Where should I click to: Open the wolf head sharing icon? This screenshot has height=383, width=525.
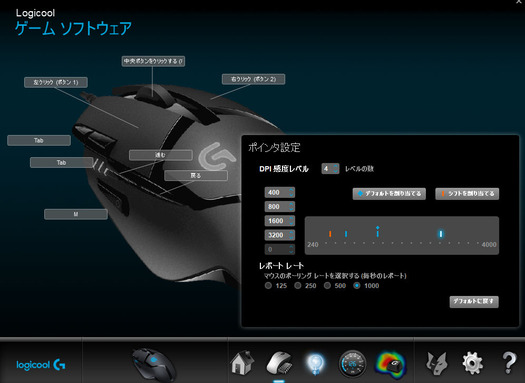(436, 364)
